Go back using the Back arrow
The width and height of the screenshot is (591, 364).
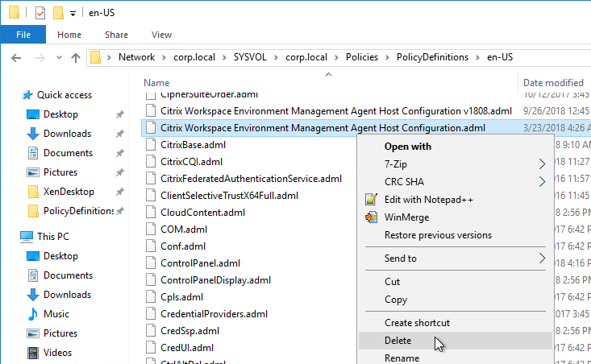pyautogui.click(x=16, y=58)
